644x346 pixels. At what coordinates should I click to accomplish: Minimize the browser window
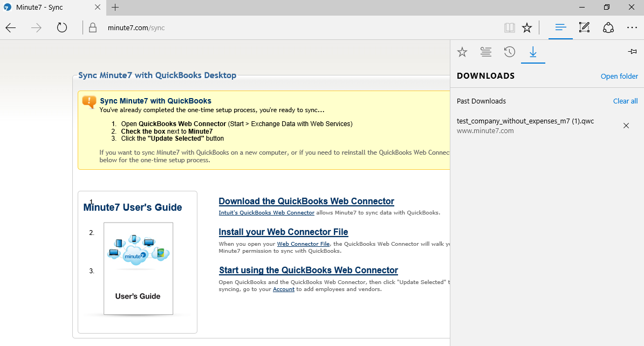pos(582,7)
